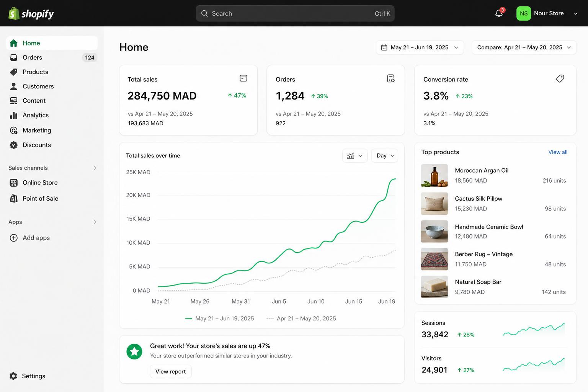
Task: Click the Content icon in sidebar
Action: point(14,101)
